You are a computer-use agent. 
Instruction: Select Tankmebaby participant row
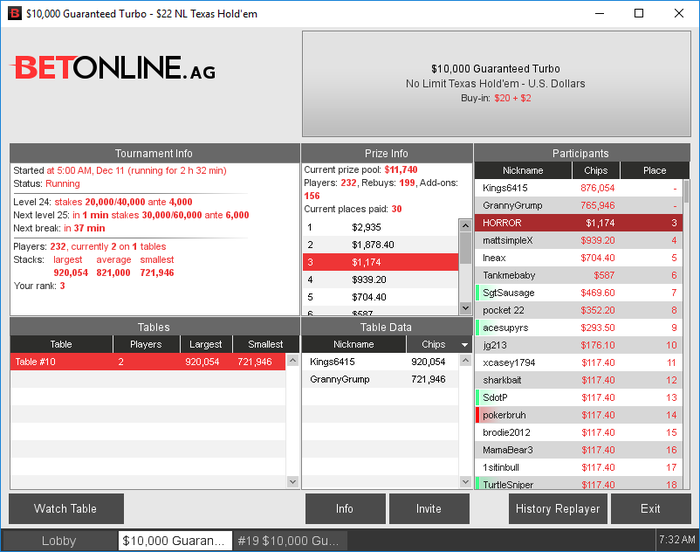[x=579, y=275]
